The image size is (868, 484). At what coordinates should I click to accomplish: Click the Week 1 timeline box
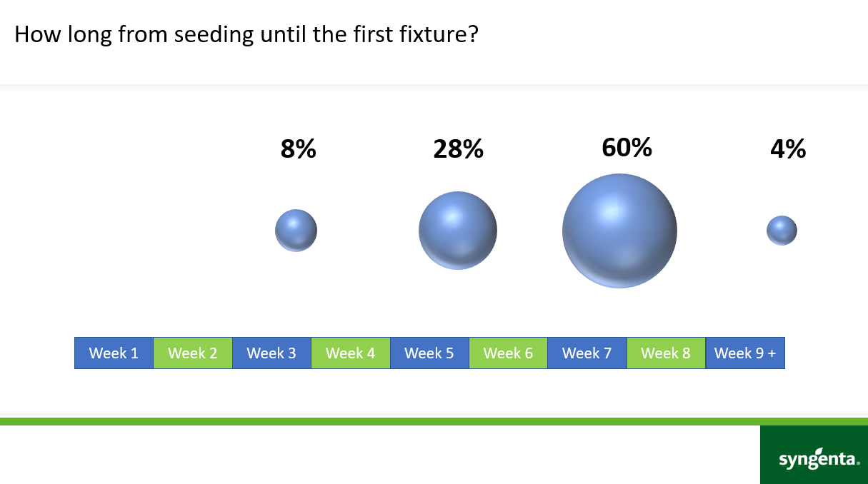(x=114, y=353)
